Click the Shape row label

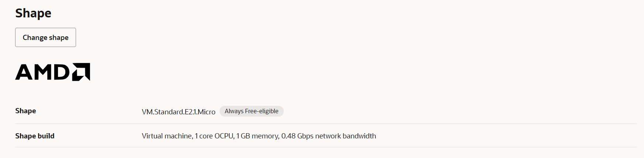[25, 111]
